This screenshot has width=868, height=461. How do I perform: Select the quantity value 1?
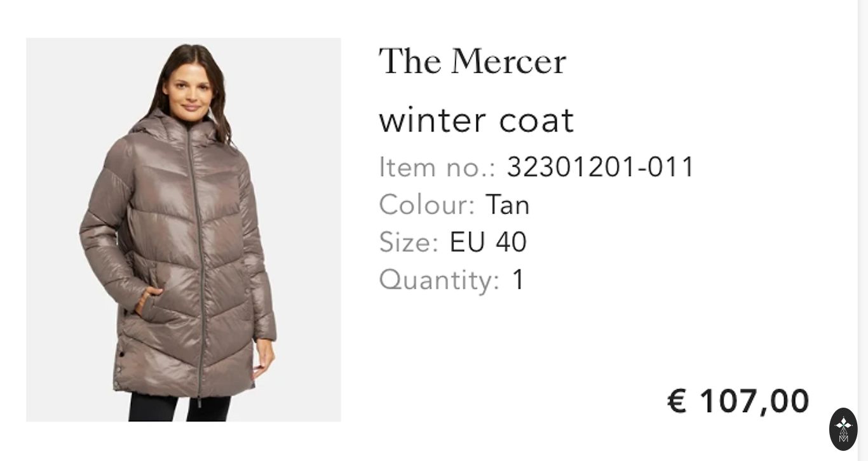518,279
